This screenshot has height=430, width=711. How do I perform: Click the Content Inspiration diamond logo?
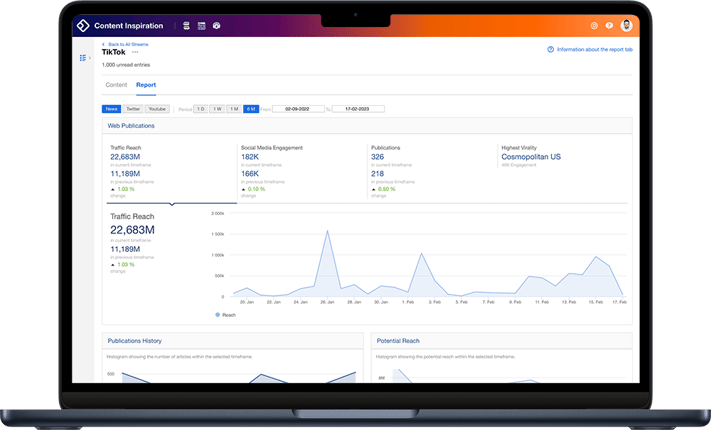tap(83, 25)
